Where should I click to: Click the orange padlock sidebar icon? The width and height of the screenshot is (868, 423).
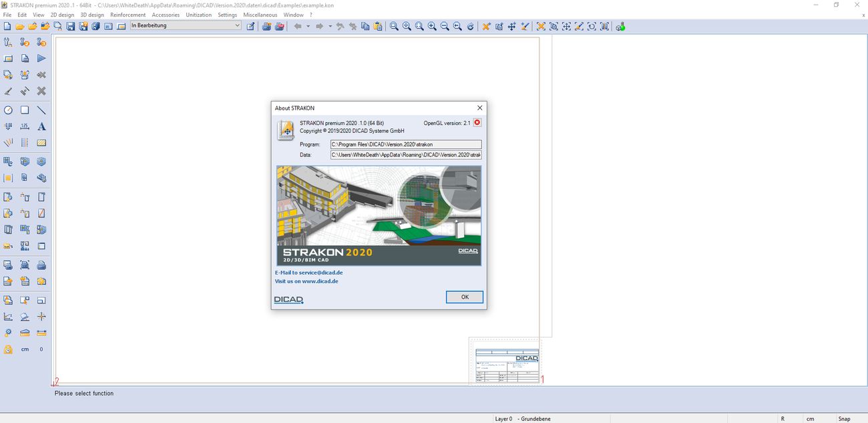(8, 349)
